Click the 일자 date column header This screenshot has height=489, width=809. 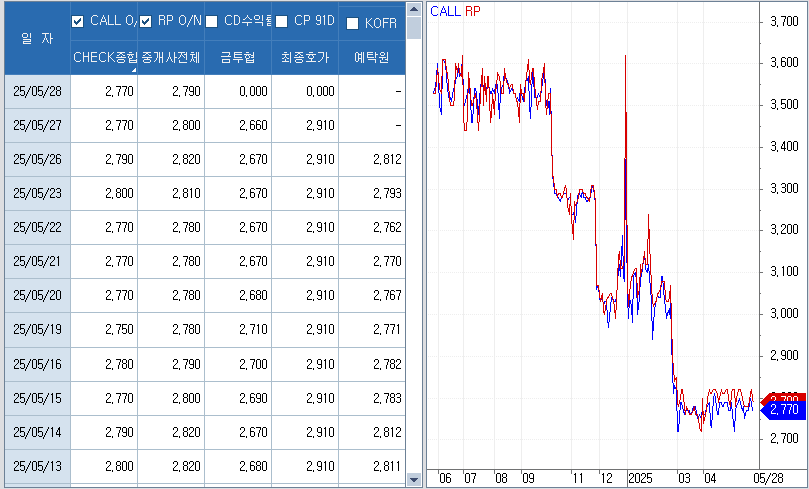click(x=37, y=37)
